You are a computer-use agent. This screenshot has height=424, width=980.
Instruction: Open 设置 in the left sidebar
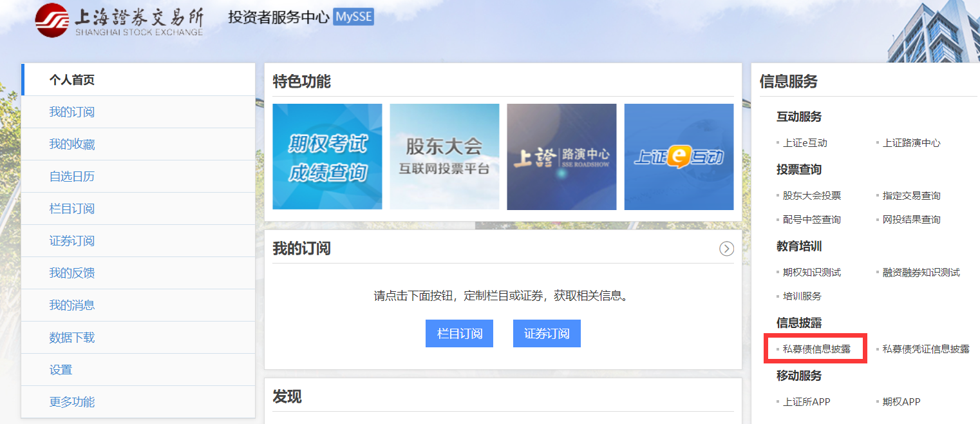pos(61,370)
